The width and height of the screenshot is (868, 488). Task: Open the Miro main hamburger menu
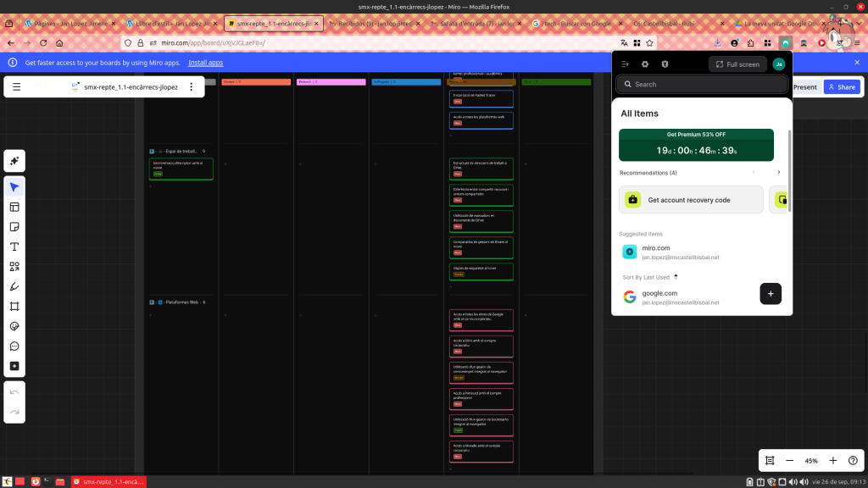(17, 86)
